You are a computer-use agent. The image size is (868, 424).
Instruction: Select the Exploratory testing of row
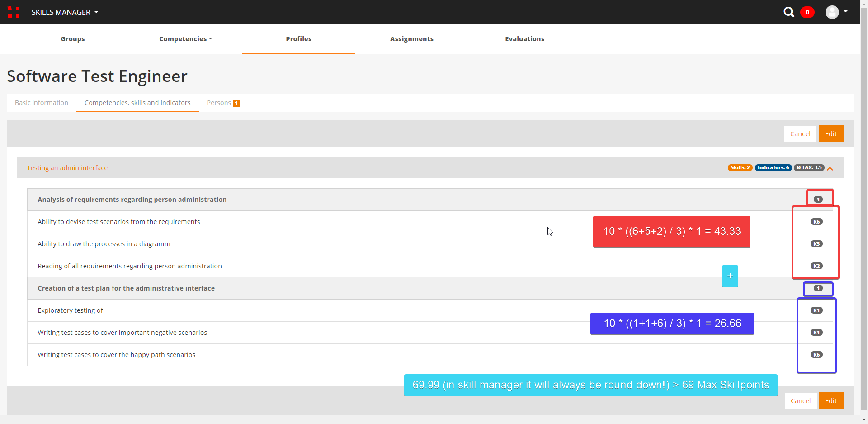coord(430,310)
